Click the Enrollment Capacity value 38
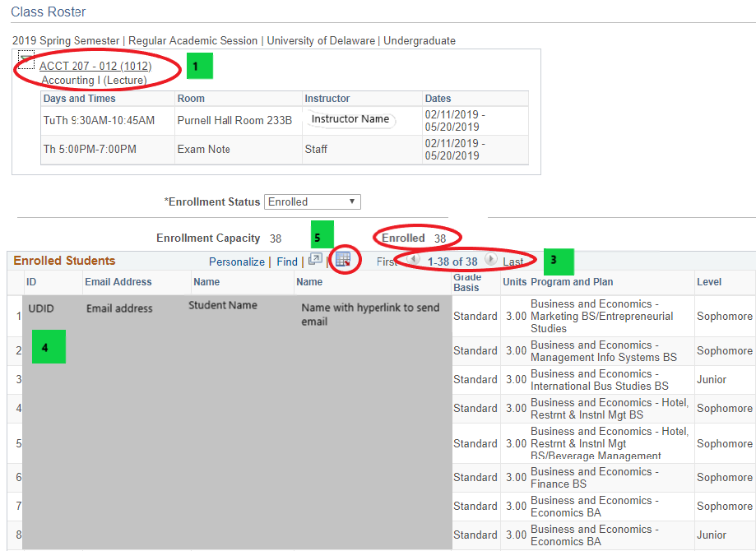The width and height of the screenshot is (756, 551). pyautogui.click(x=276, y=238)
